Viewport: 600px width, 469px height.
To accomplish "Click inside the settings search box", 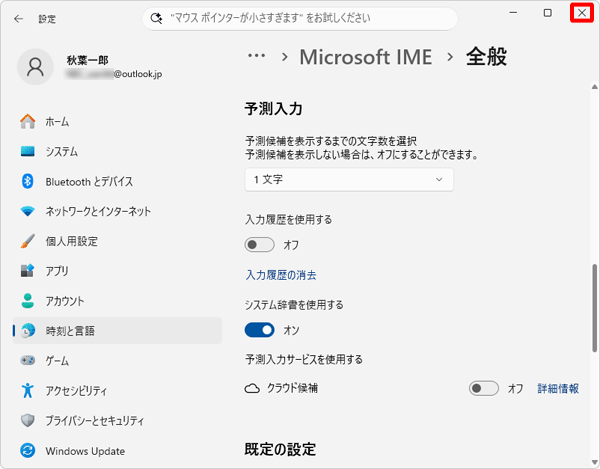I will 300,18.
